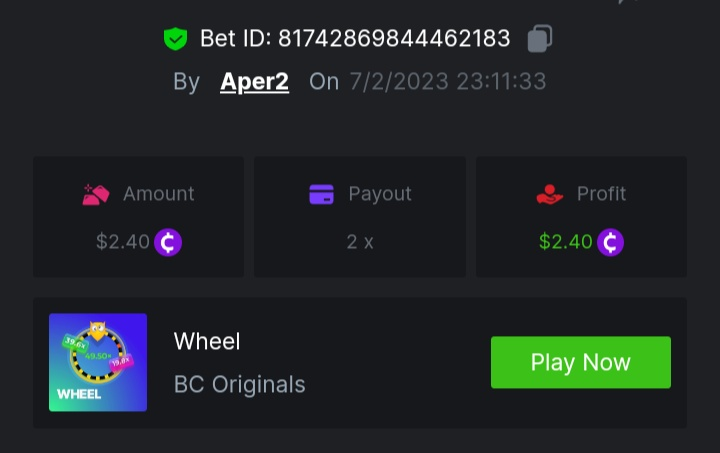
Task: Click the 2 x payout multiplier
Action: pyautogui.click(x=360, y=242)
